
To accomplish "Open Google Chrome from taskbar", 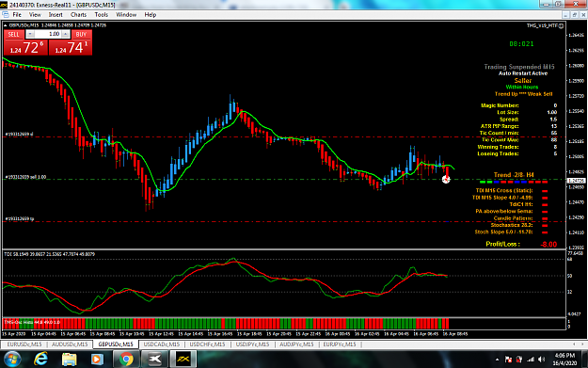I will click(126, 359).
